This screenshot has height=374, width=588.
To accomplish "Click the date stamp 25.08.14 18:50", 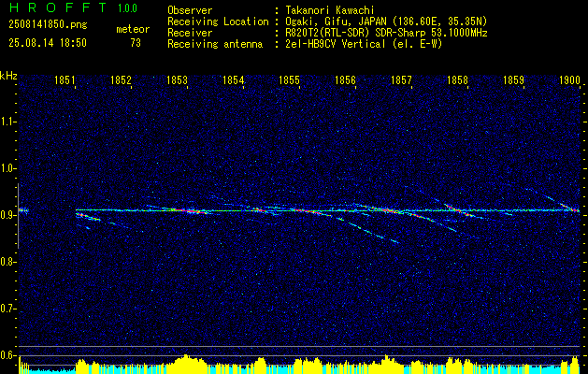I will [x=48, y=43].
